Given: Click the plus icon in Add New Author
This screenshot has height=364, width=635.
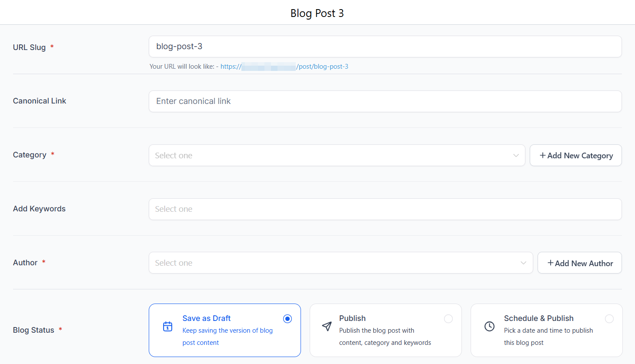Looking at the screenshot, I should click(550, 263).
